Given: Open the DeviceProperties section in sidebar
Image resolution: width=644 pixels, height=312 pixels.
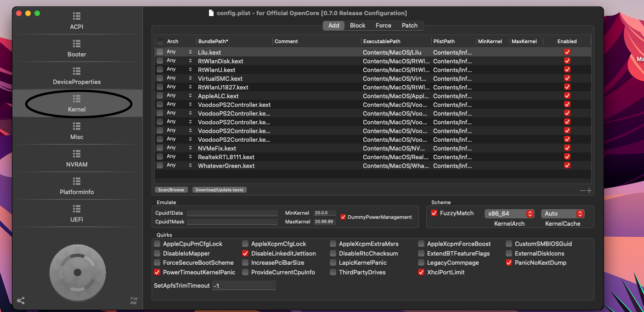Looking at the screenshot, I should 77,76.
